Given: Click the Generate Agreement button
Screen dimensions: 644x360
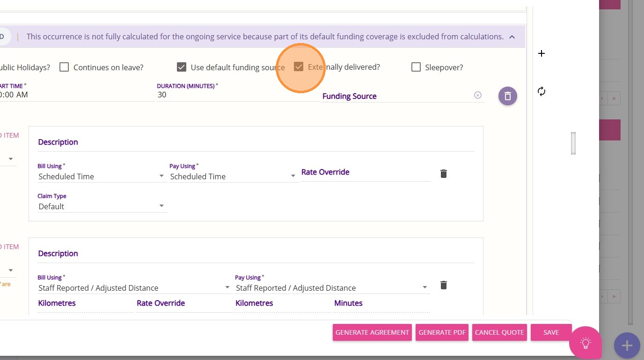Looking at the screenshot, I should click(372, 332).
